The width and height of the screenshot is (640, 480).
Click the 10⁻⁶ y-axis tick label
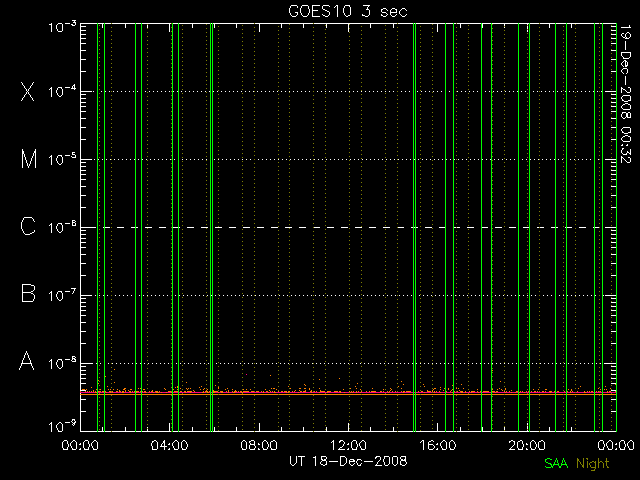[62, 227]
